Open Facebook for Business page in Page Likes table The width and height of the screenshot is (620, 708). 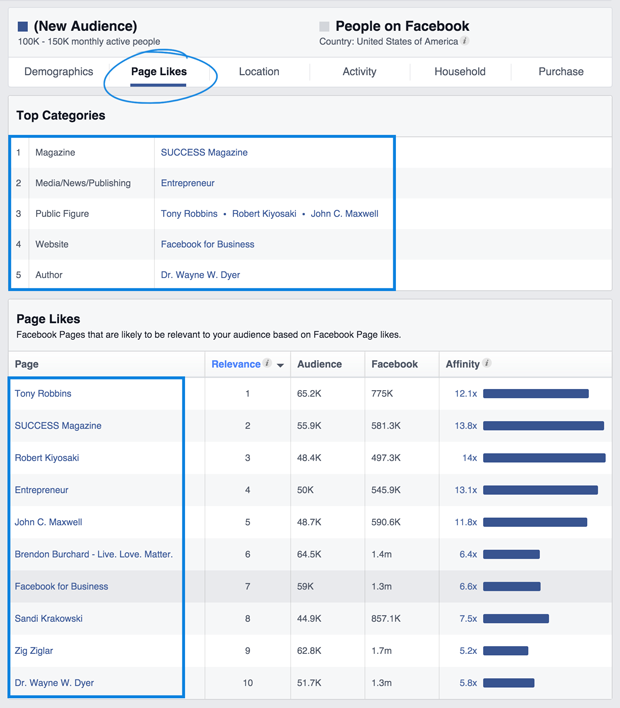61,587
